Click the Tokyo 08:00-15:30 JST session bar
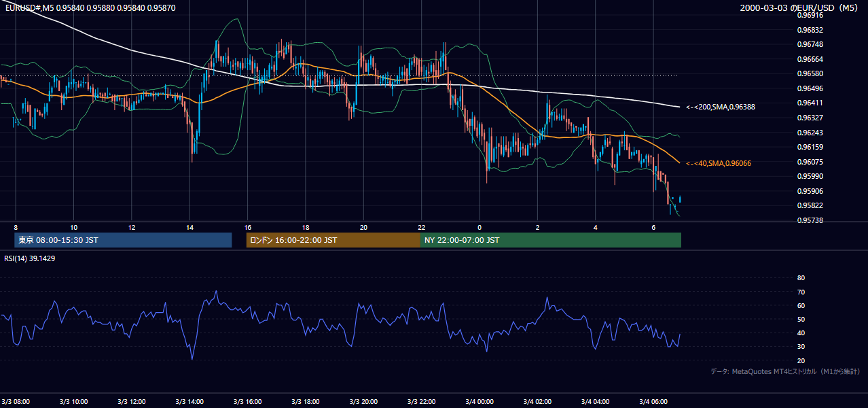 [123, 240]
